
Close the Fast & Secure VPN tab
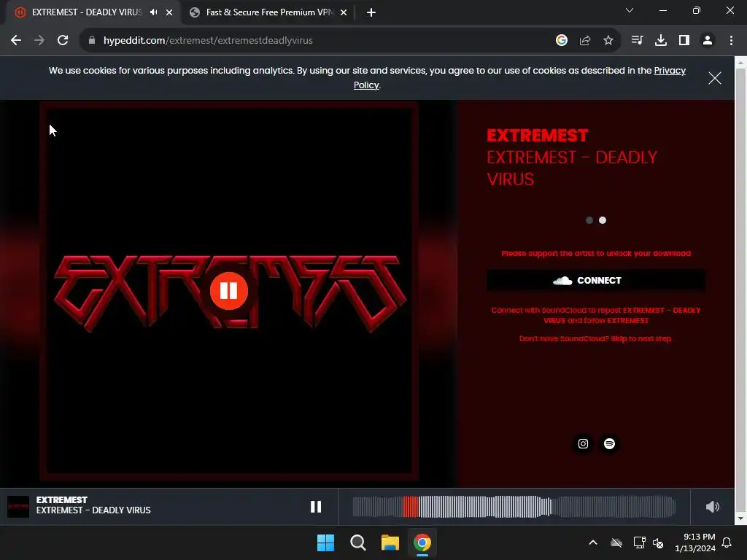click(344, 12)
